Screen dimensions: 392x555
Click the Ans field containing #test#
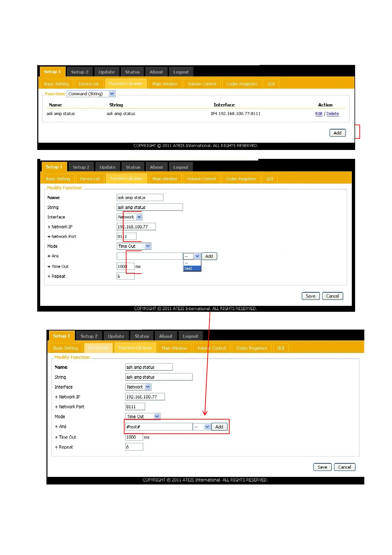pos(159,427)
